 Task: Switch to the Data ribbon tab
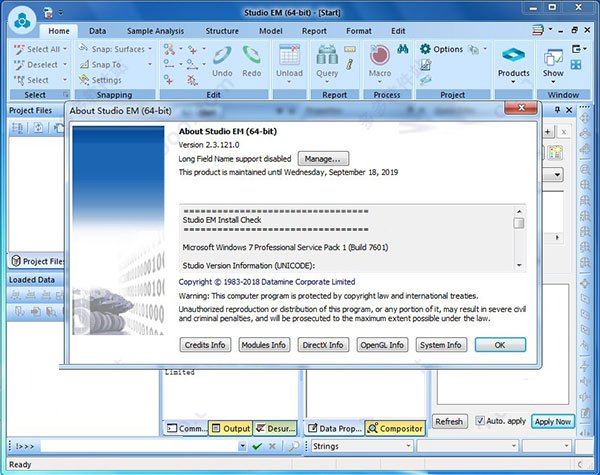[x=98, y=31]
